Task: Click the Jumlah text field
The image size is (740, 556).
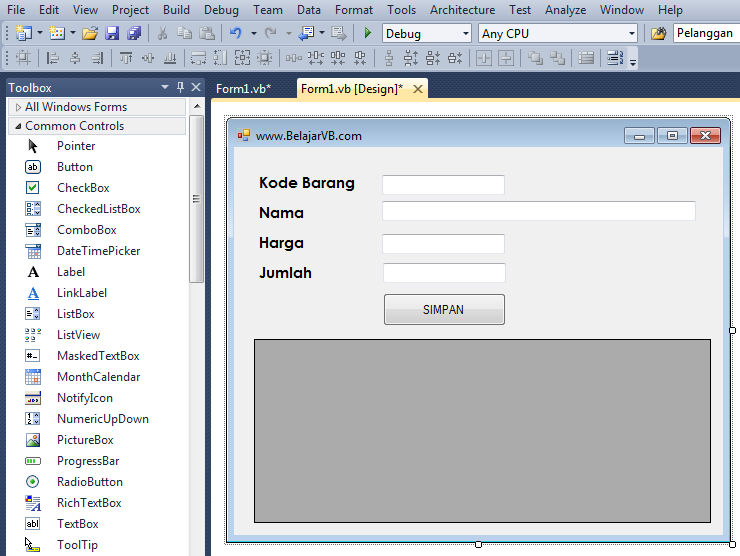Action: [x=444, y=273]
